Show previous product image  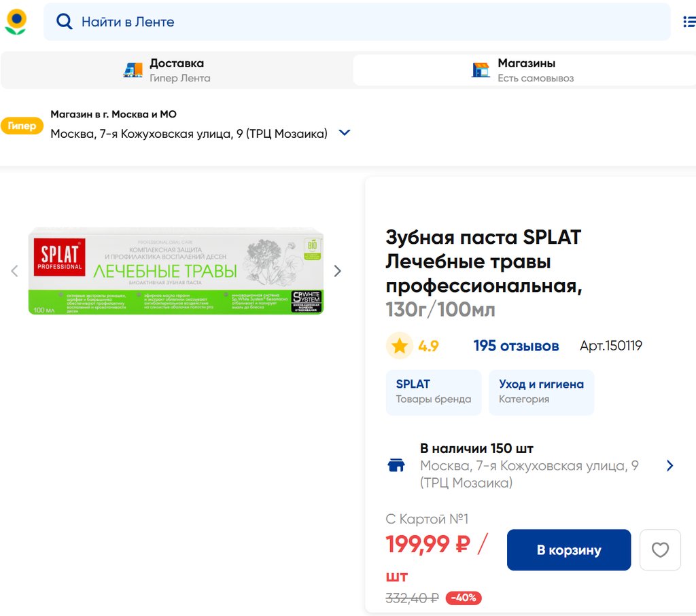click(x=15, y=271)
